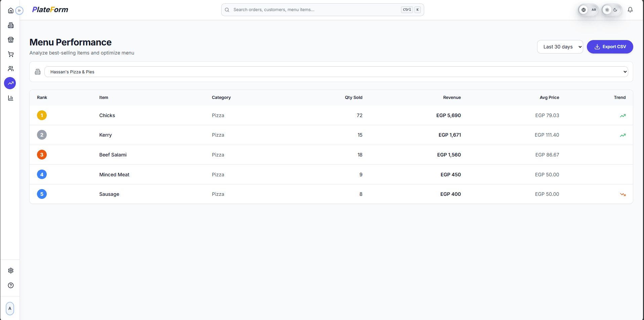
Task: Click the Export CSV button
Action: tap(610, 47)
